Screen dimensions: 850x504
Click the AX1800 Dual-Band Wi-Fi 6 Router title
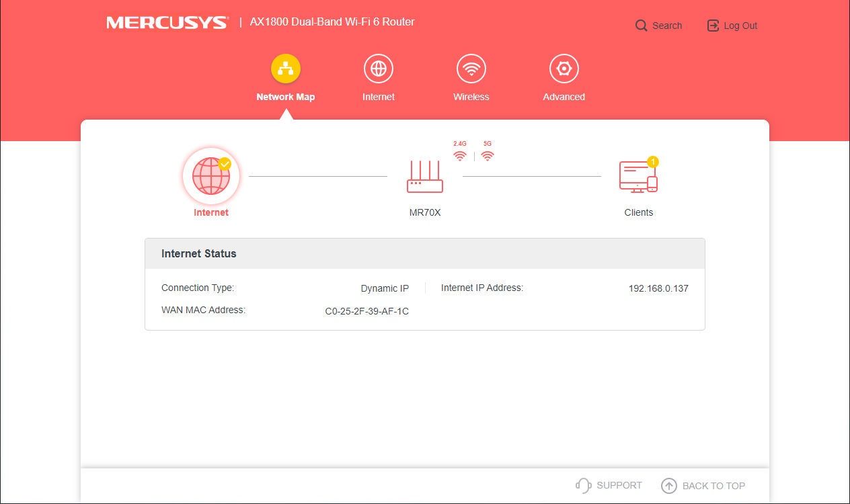click(332, 22)
